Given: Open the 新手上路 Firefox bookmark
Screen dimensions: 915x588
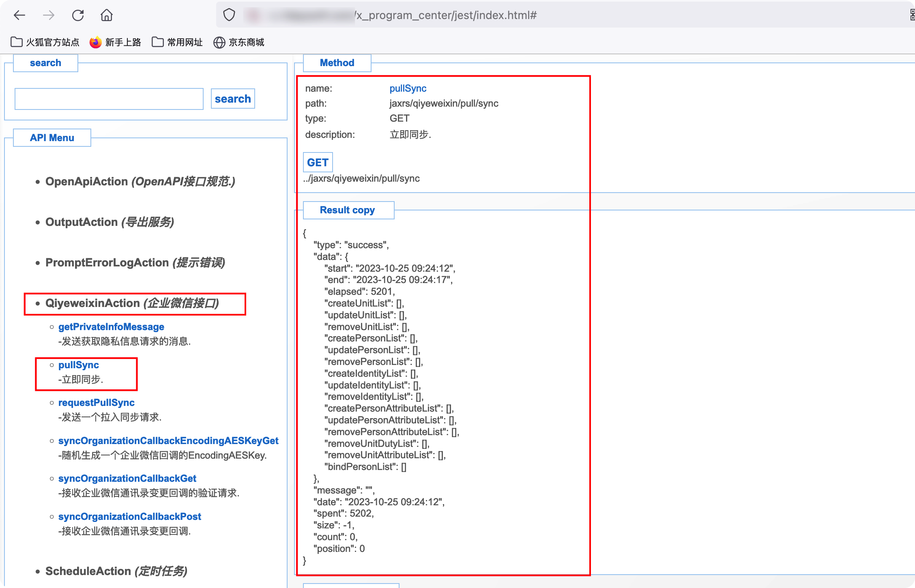Looking at the screenshot, I should [115, 42].
